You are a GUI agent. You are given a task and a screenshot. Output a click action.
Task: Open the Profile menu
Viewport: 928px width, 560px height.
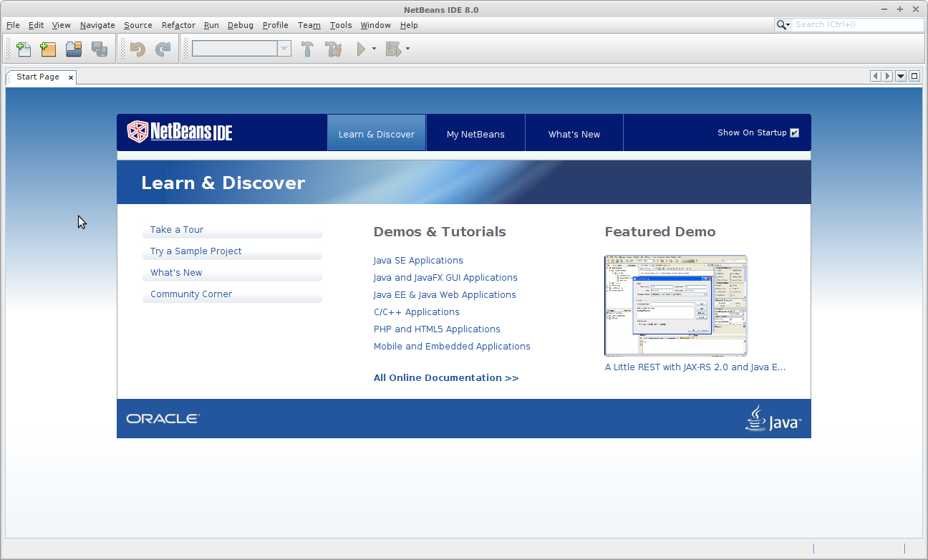pyautogui.click(x=276, y=25)
